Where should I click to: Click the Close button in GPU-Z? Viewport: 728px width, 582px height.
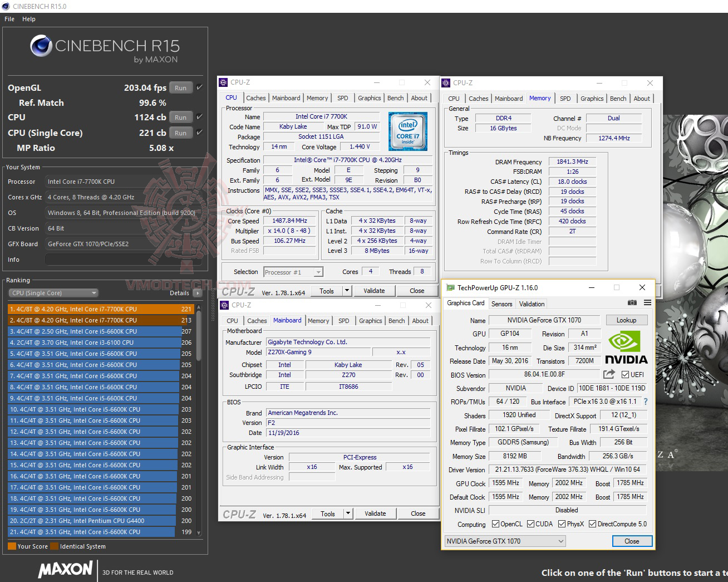[x=632, y=541]
